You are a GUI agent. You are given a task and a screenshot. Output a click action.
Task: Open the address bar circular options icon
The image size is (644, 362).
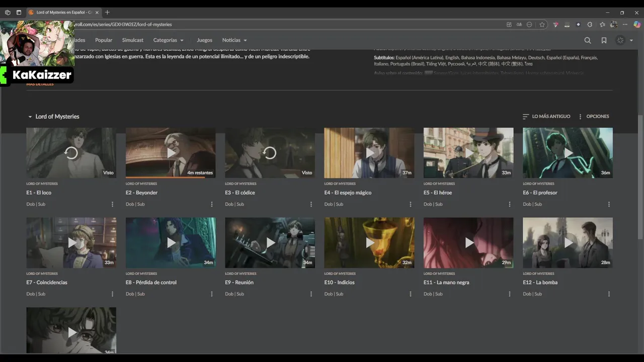click(x=529, y=24)
